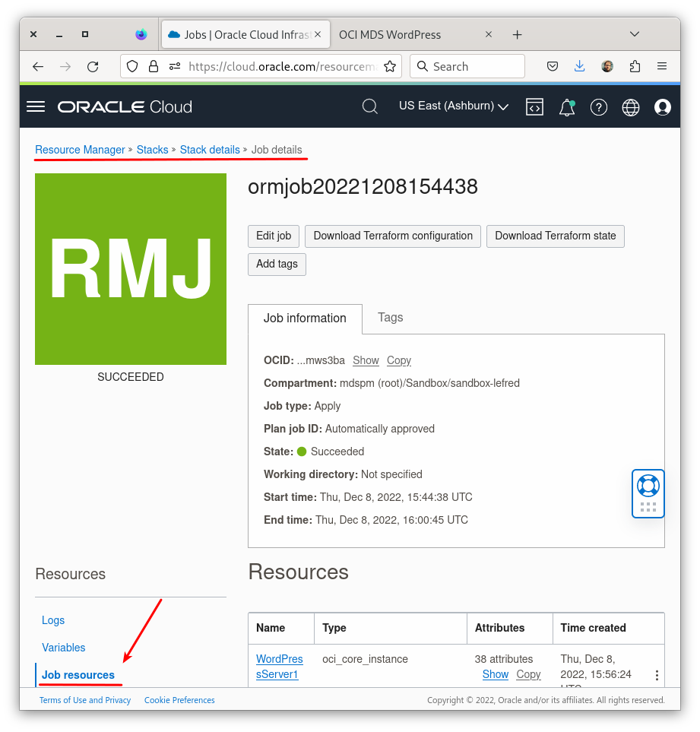
Task: Open the Firefox application menu
Action: point(662,66)
